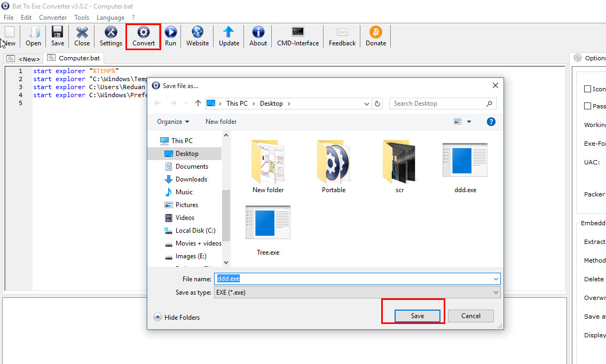Click the navigation pane scroll down arrow
The image size is (606, 364).
(x=226, y=263)
